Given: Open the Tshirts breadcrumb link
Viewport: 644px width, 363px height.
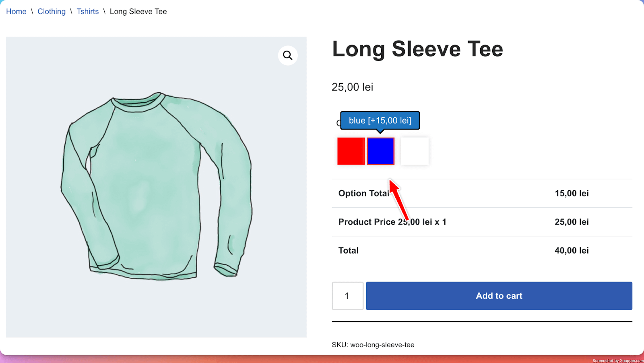Looking at the screenshot, I should [x=88, y=12].
